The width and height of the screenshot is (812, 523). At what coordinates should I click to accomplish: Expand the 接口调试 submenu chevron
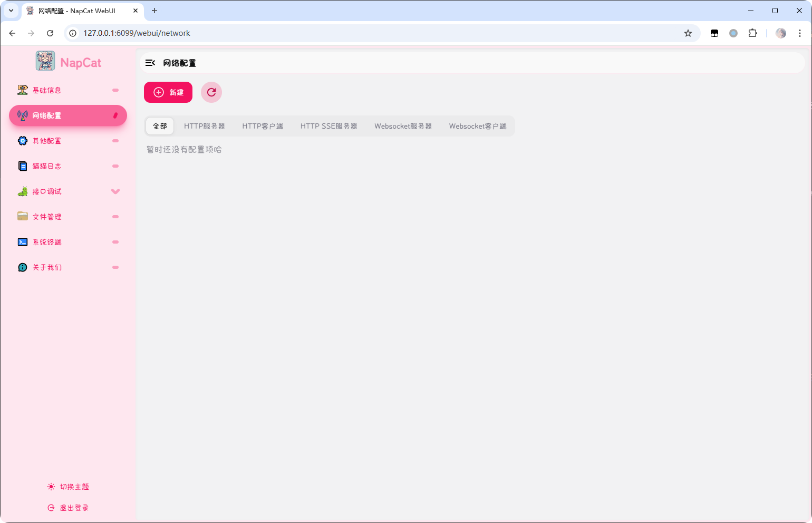115,191
